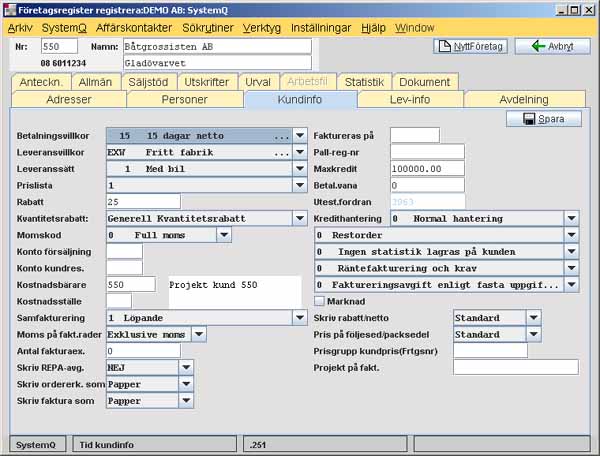Switch to the Lev-info tab
Viewport: 600px width, 456px height.
click(410, 99)
